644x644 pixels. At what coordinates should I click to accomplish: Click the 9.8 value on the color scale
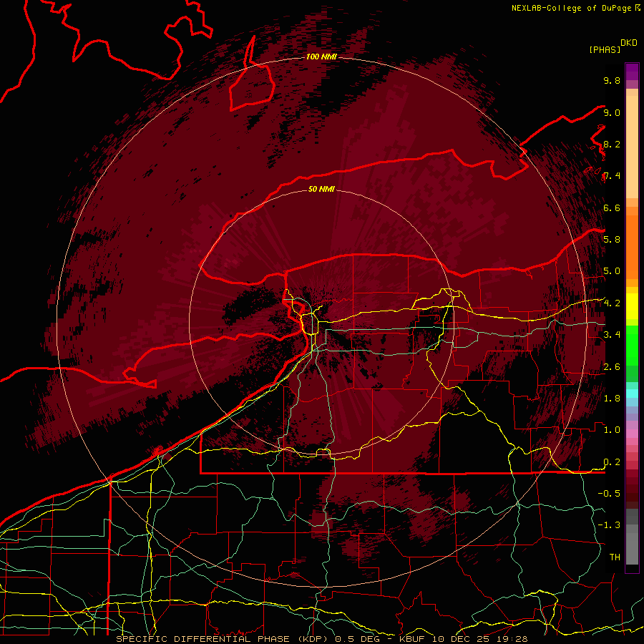tap(612, 80)
